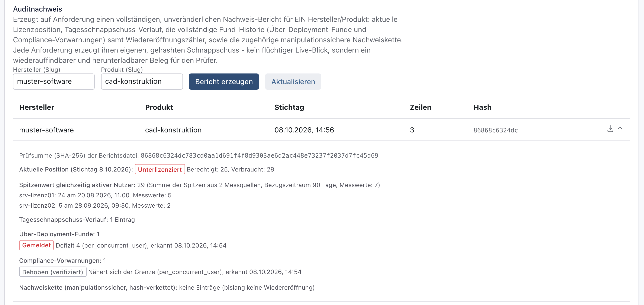The image size is (644, 305).
Task: Click the Auditnachweis heading
Action: [x=38, y=9]
